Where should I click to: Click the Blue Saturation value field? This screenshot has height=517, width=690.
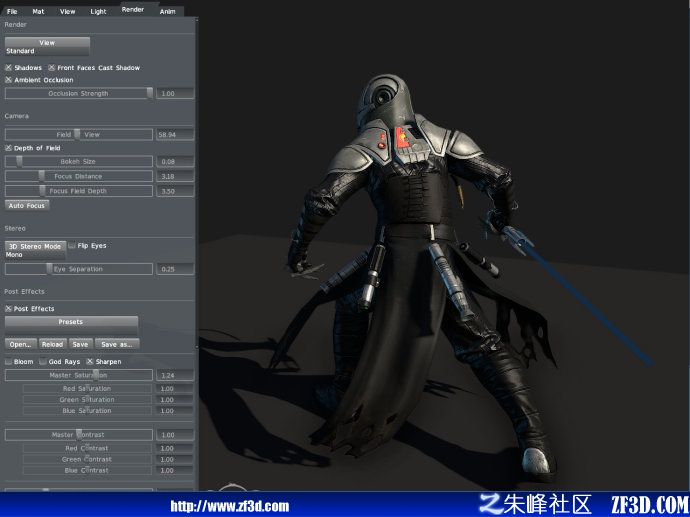[x=175, y=411]
